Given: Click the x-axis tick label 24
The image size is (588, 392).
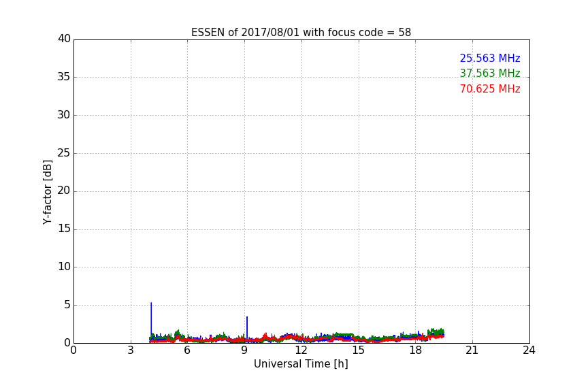Looking at the screenshot, I should point(529,350).
